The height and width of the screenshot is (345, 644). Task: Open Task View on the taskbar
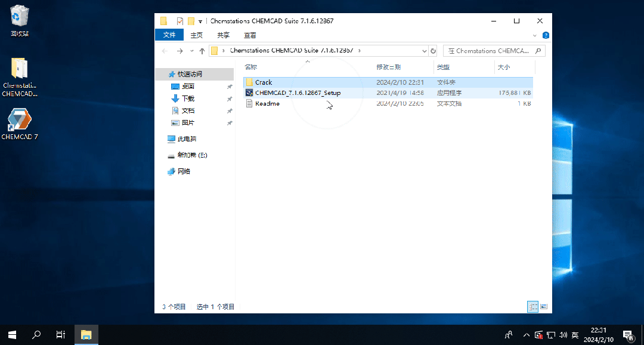pos(60,335)
